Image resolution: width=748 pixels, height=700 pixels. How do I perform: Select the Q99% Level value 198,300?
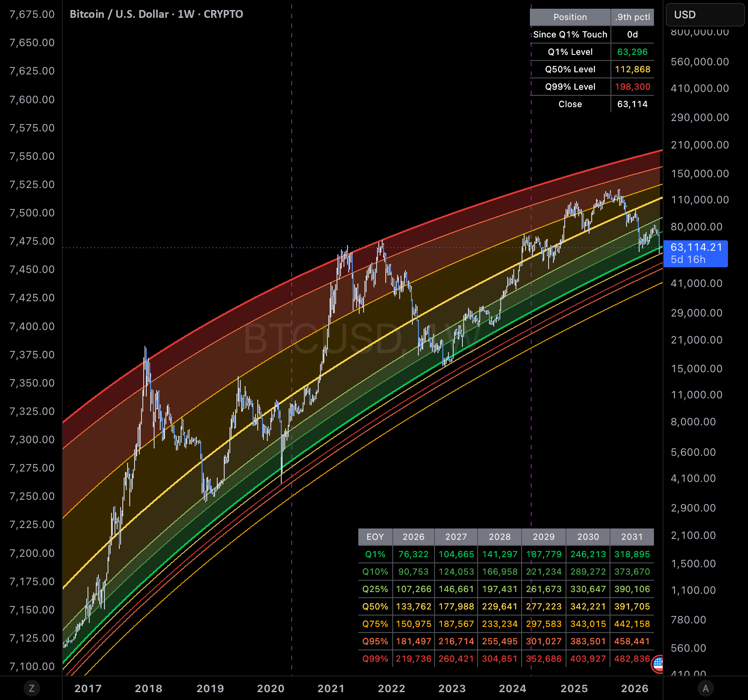pos(632,87)
